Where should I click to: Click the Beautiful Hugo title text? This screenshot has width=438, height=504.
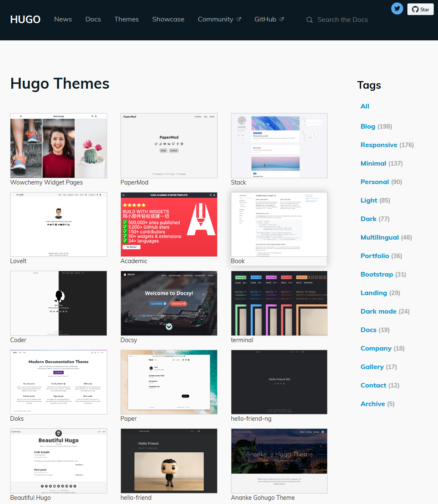[31, 498]
